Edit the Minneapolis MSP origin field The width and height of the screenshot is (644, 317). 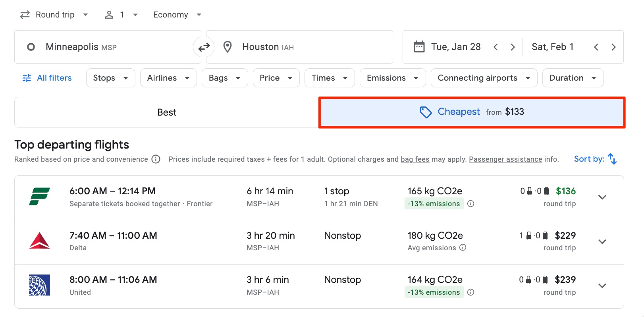click(x=108, y=47)
